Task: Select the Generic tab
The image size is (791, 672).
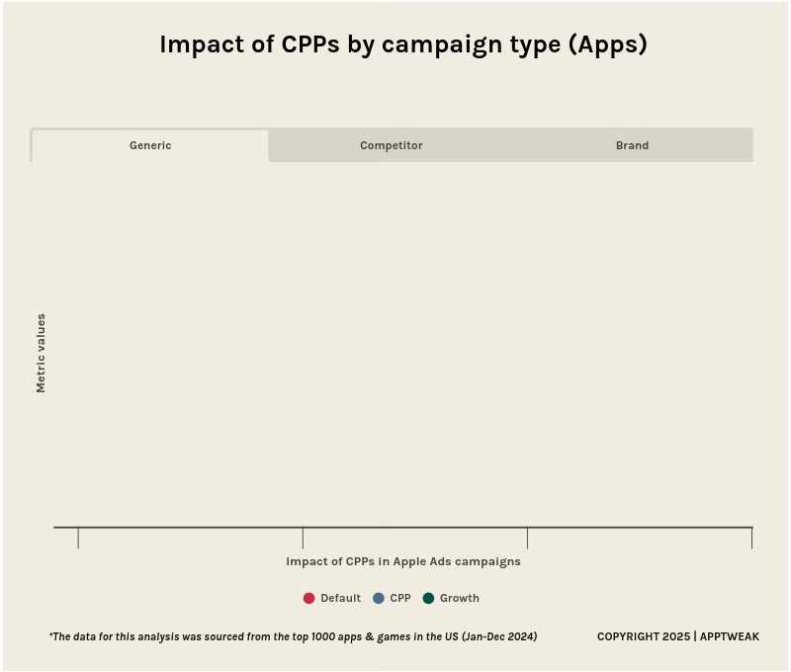Action: click(150, 145)
